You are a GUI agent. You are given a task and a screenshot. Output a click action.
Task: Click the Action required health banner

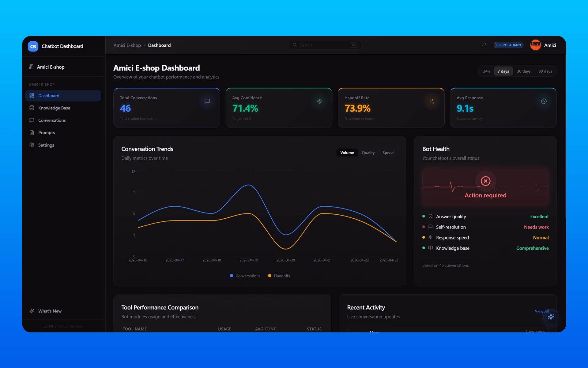485,187
